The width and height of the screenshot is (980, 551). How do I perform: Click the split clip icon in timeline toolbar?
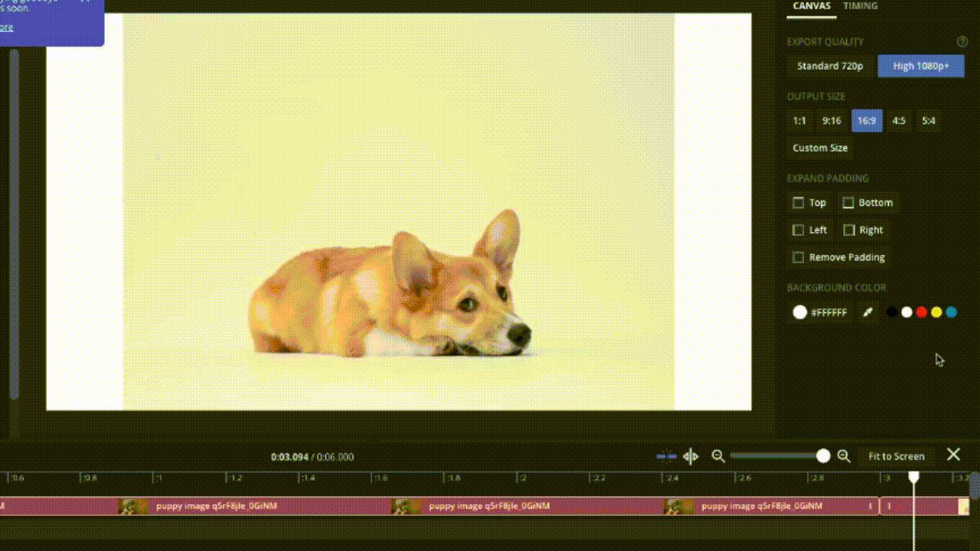tap(691, 457)
